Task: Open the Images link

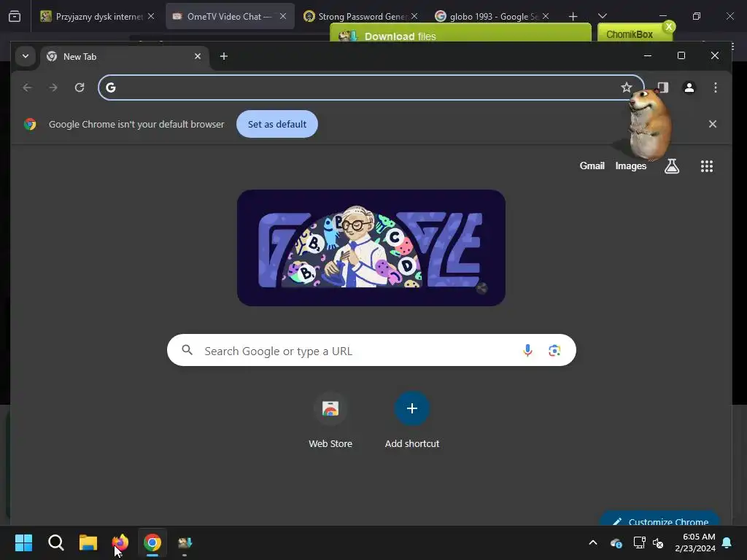Action: (x=631, y=166)
